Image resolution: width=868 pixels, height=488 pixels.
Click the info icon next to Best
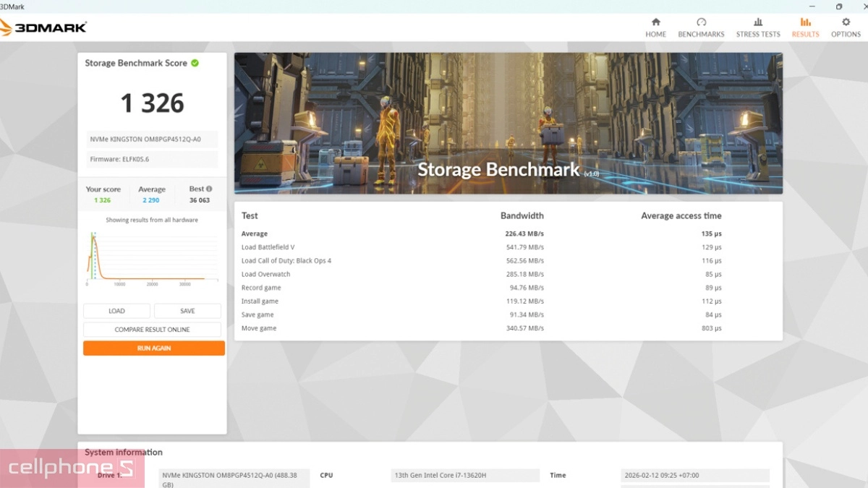(210, 189)
